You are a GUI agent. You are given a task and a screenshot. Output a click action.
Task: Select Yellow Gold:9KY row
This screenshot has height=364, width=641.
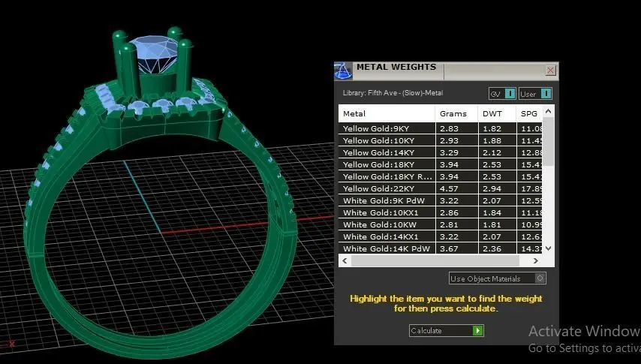tap(441, 128)
